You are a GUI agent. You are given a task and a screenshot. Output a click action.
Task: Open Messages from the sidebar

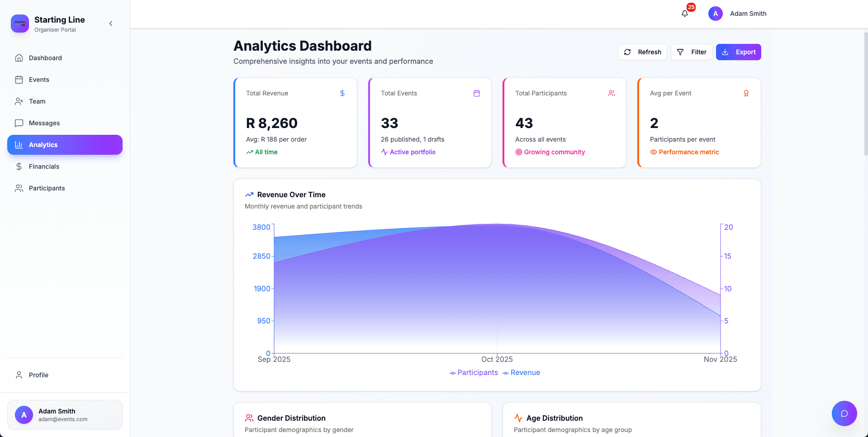pos(44,123)
